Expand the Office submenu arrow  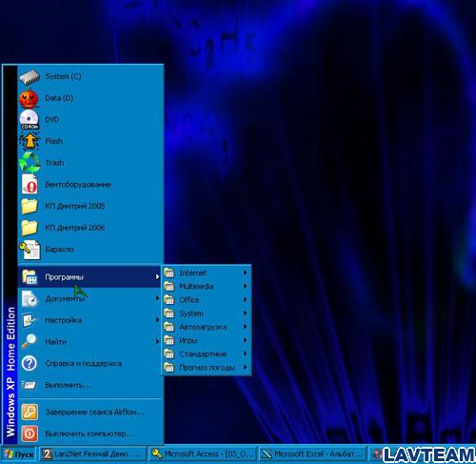tap(246, 300)
